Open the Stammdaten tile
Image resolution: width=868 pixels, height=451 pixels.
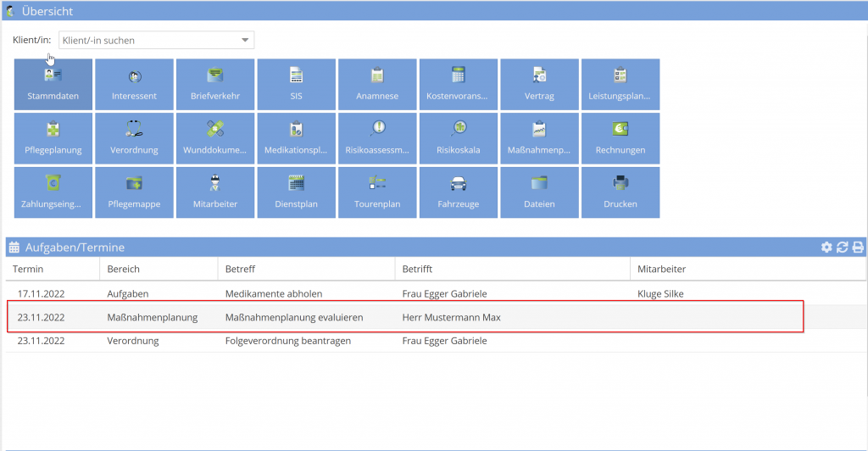pyautogui.click(x=53, y=84)
